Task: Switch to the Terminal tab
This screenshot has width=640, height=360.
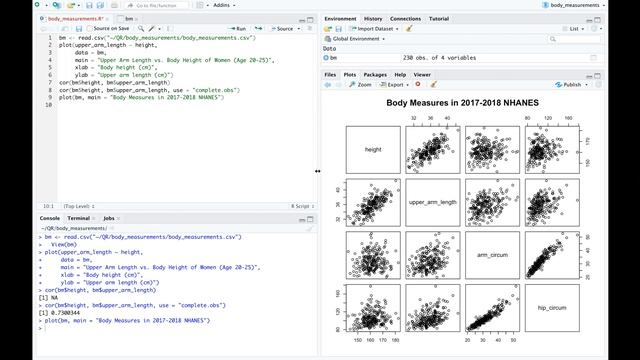Action: click(78, 218)
